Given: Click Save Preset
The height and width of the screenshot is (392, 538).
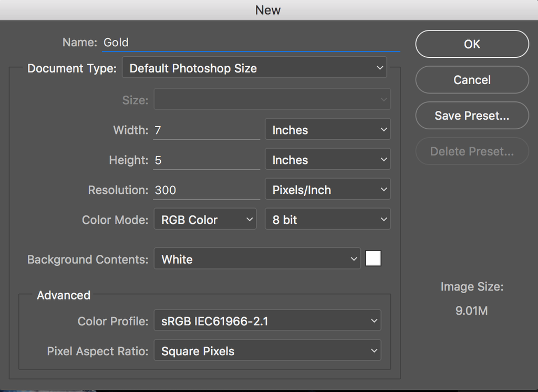Looking at the screenshot, I should [x=471, y=116].
